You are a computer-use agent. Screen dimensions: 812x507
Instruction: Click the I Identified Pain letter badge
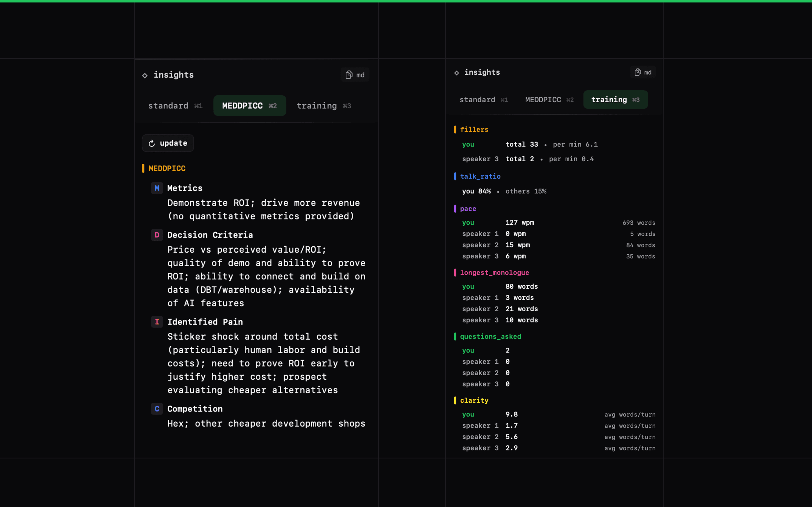(157, 322)
